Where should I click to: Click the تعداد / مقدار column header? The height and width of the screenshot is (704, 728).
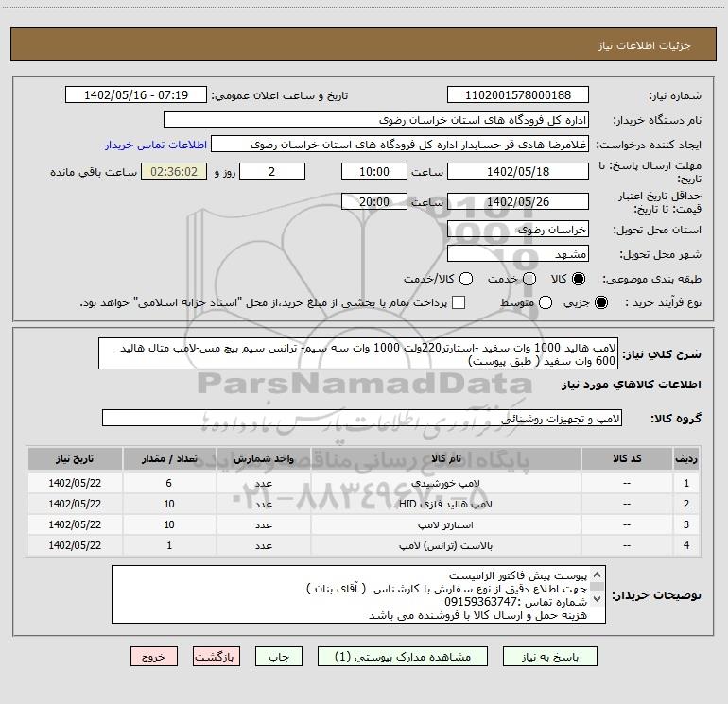click(169, 458)
